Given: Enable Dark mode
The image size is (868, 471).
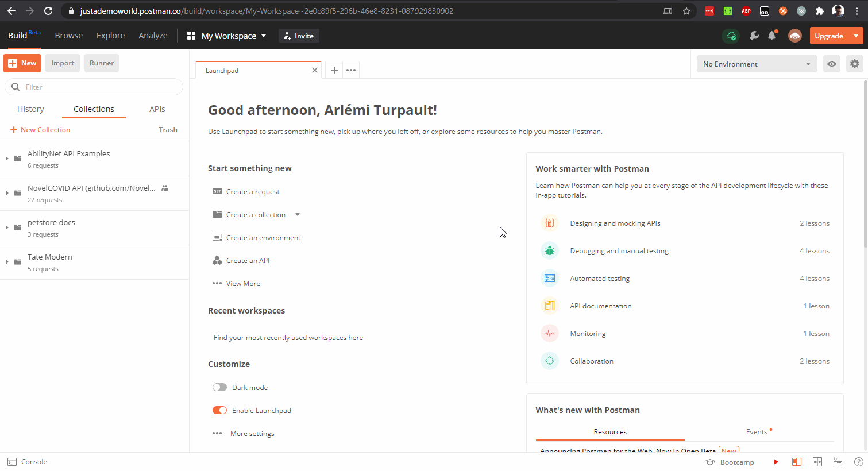Looking at the screenshot, I should [219, 387].
